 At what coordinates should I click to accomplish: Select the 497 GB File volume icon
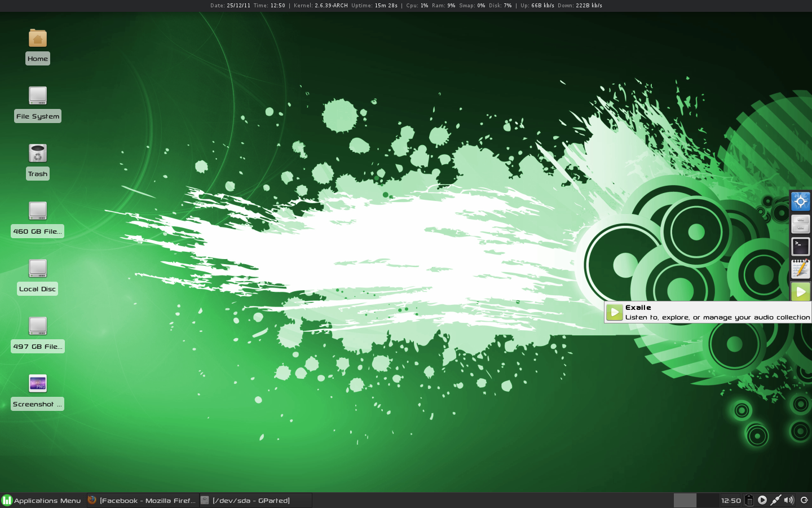[38, 326]
